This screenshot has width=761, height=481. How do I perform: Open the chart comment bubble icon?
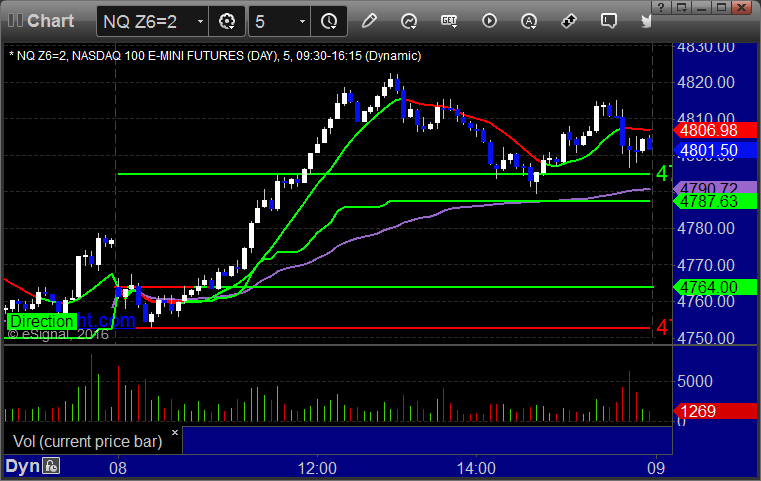609,21
